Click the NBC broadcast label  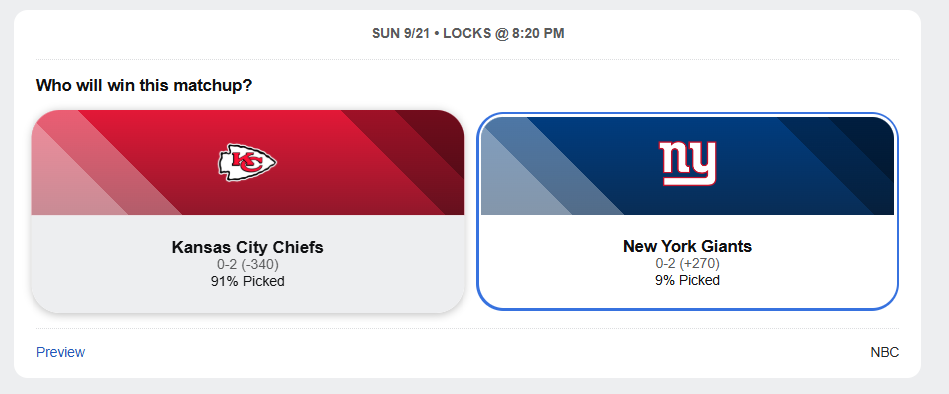click(885, 352)
